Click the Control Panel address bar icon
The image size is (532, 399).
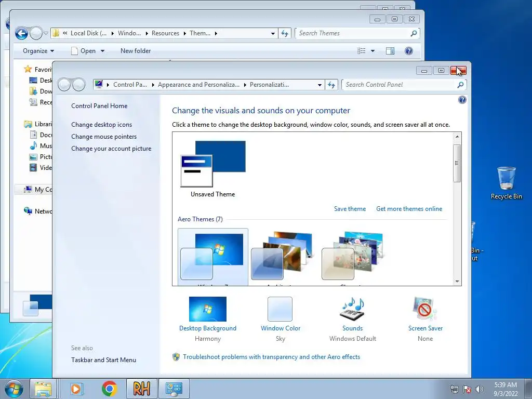(x=99, y=84)
